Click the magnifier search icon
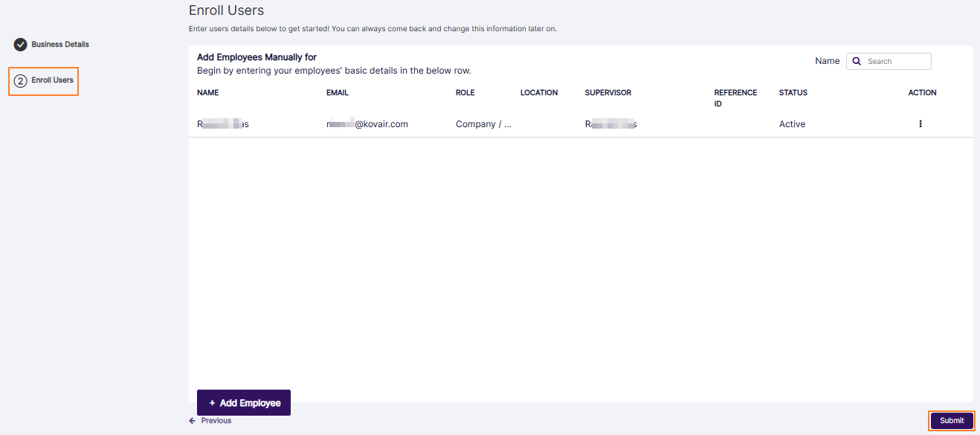Viewport: 980px width, 435px height. pos(857,61)
